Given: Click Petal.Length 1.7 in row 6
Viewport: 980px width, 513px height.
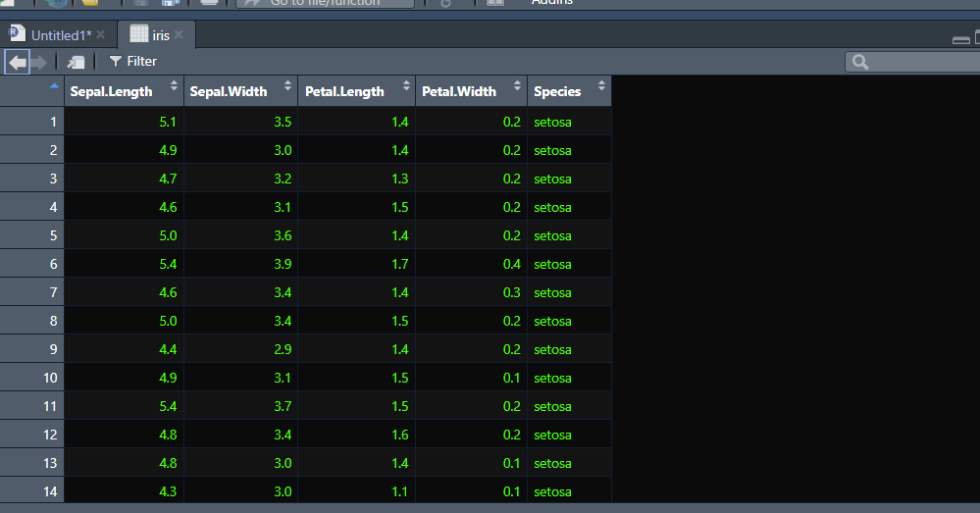Looking at the screenshot, I should point(400,264).
